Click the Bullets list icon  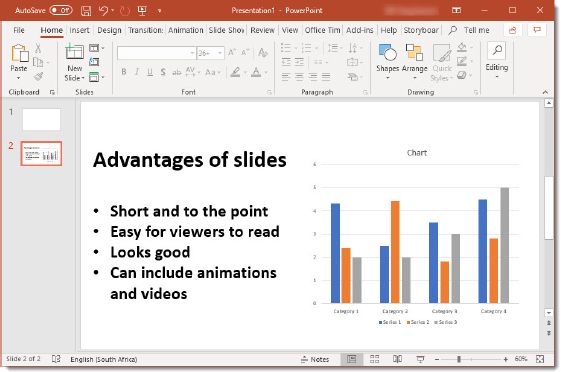(286, 48)
